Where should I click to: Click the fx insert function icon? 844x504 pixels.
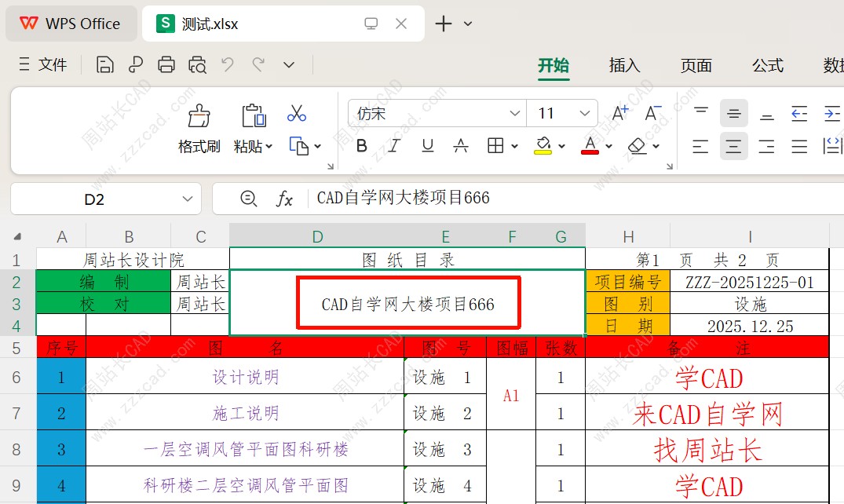(x=284, y=199)
